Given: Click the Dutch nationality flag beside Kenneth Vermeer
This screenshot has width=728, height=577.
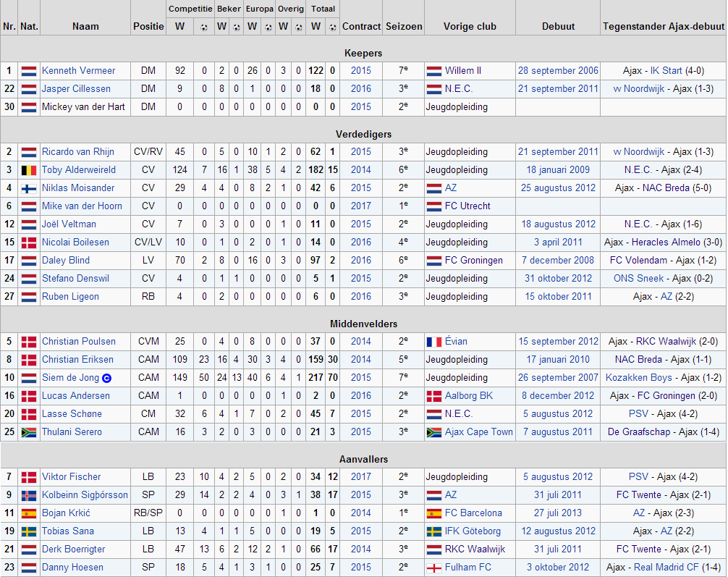Looking at the screenshot, I should [x=29, y=71].
